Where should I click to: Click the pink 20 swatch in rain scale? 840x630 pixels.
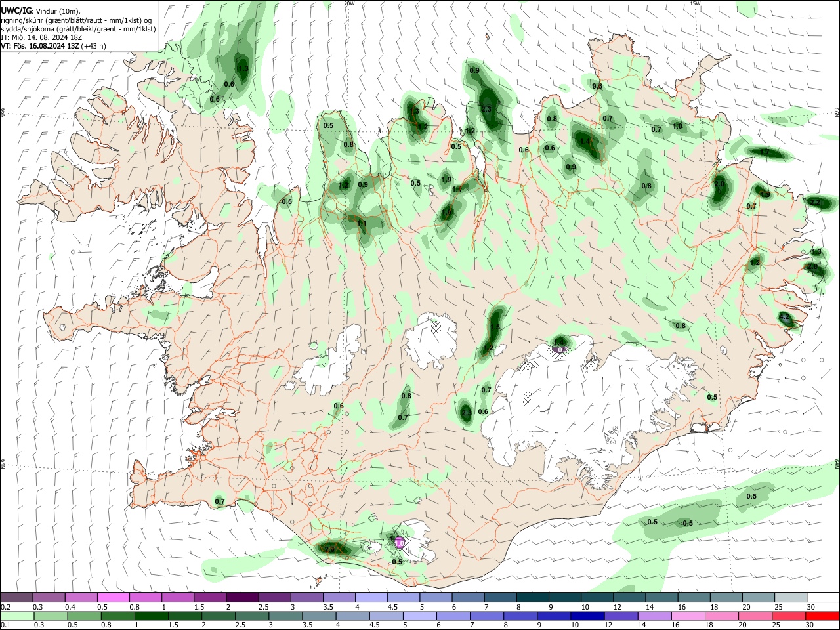coord(755,616)
